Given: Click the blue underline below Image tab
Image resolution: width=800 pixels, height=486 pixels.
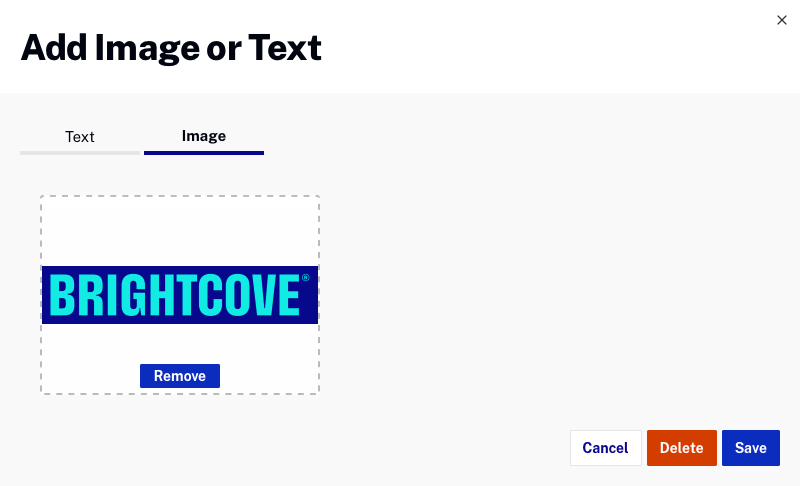Looking at the screenshot, I should pos(204,153).
